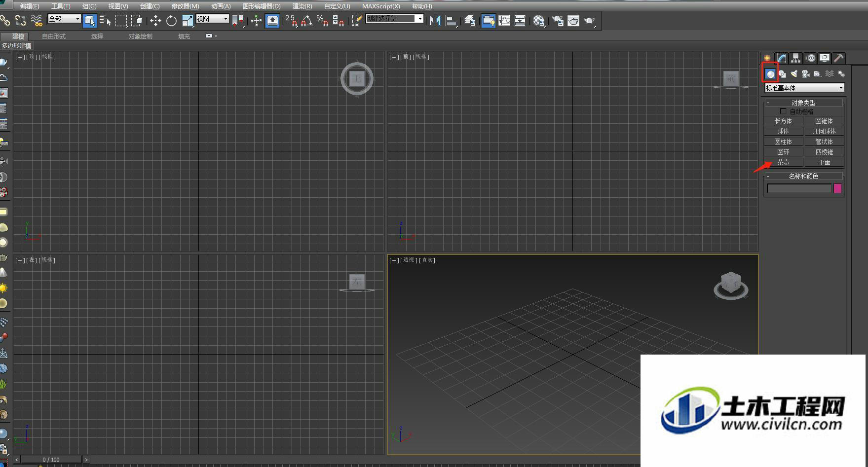
Task: Toggle the Window/Crossing selection icon
Action: click(137, 20)
